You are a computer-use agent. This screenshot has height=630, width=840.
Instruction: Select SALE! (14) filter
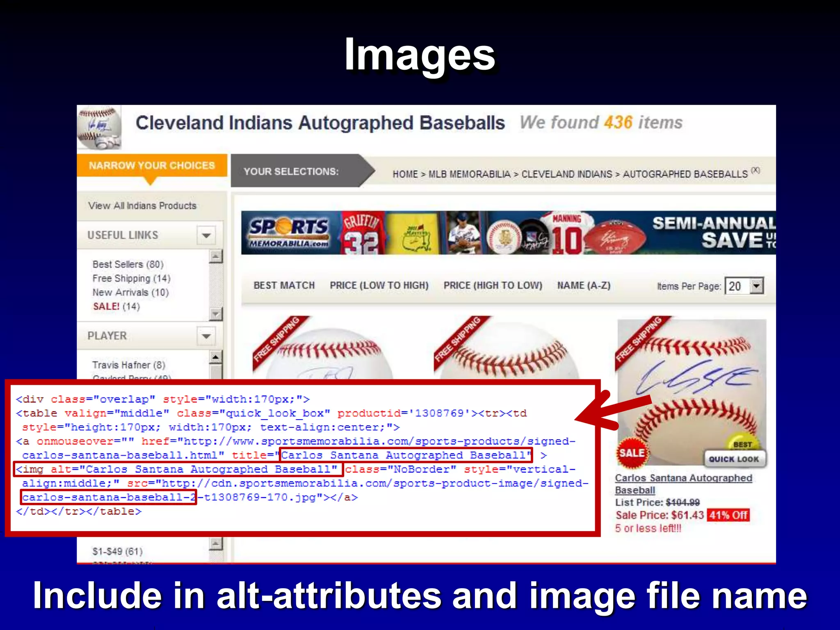point(116,306)
